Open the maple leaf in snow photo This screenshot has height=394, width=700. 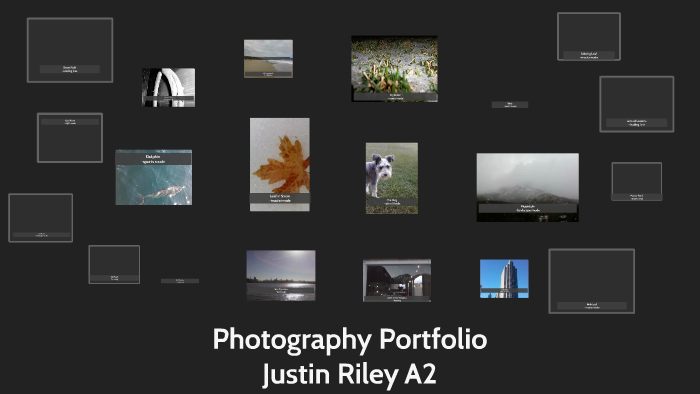pos(279,164)
